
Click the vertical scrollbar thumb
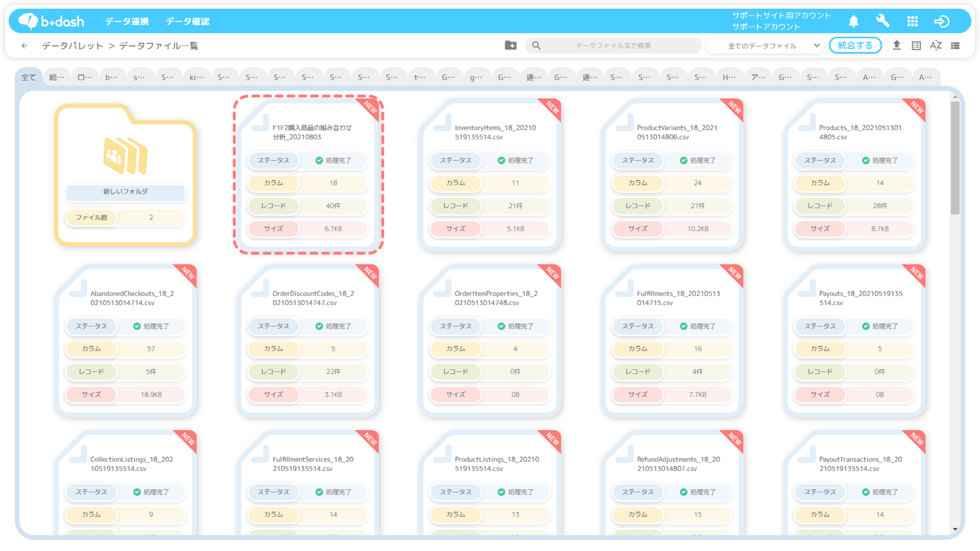pos(955,158)
